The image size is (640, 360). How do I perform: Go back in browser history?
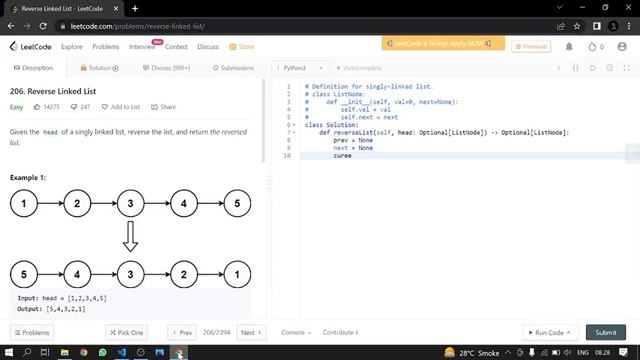[11, 26]
